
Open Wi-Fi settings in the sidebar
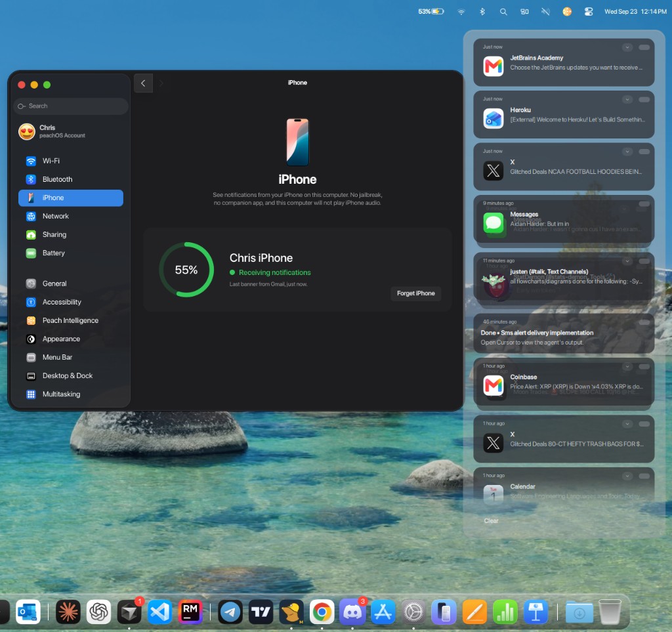pyautogui.click(x=71, y=161)
